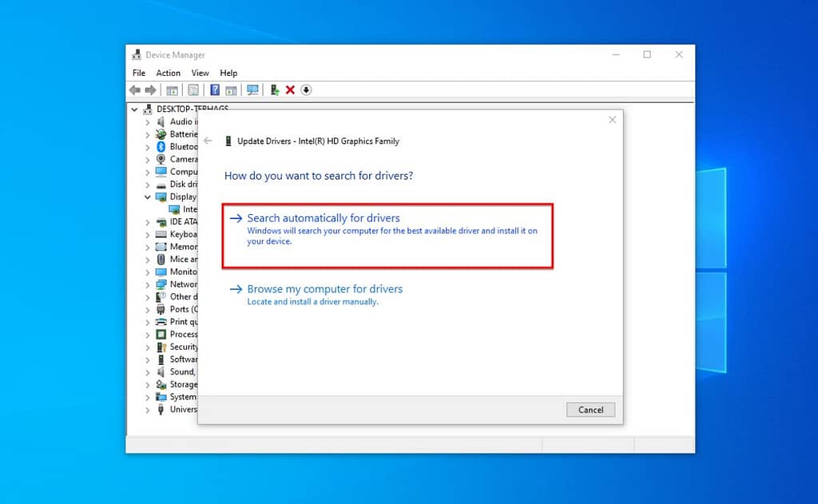Select the Storage controllers category icon

click(161, 384)
